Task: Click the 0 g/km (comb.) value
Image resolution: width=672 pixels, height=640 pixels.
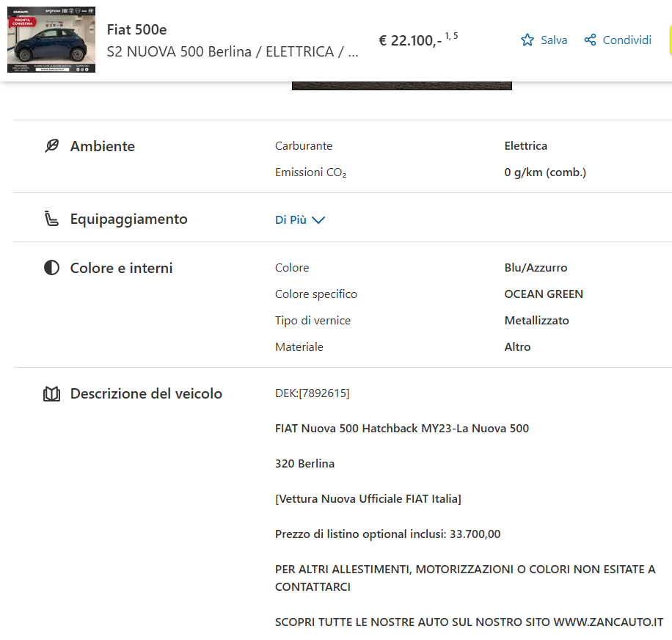Action: click(545, 172)
